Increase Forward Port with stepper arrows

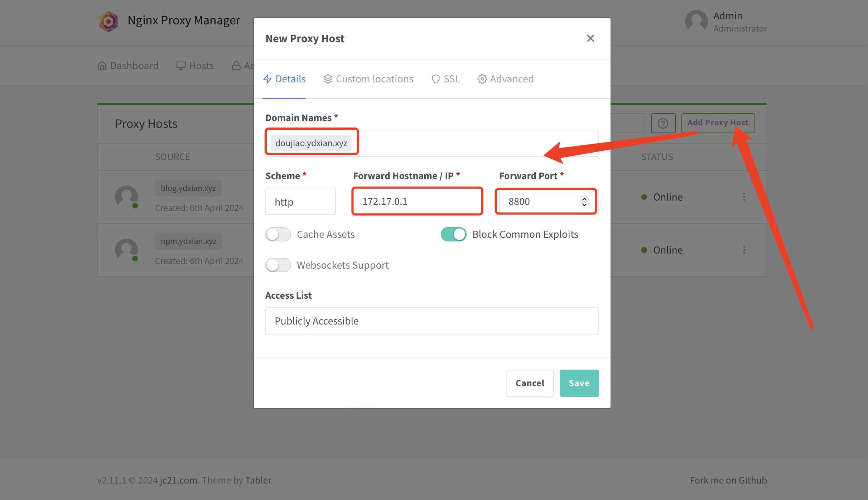(x=584, y=198)
